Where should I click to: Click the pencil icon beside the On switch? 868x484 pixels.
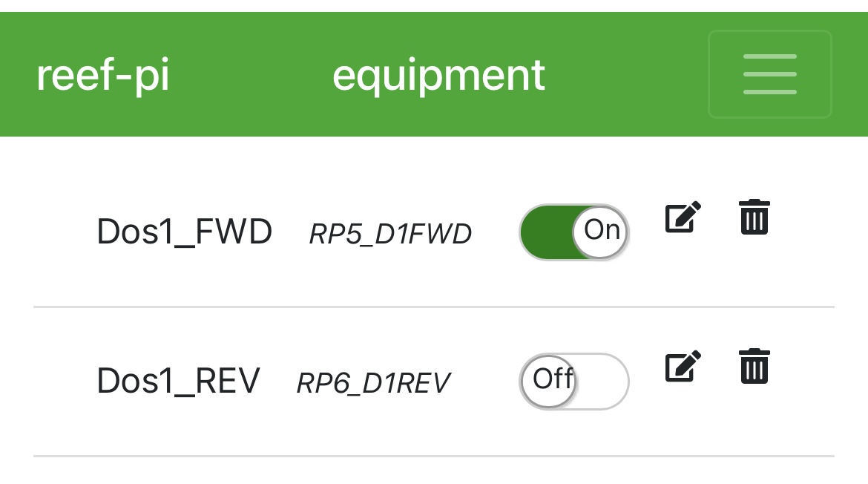tap(683, 218)
